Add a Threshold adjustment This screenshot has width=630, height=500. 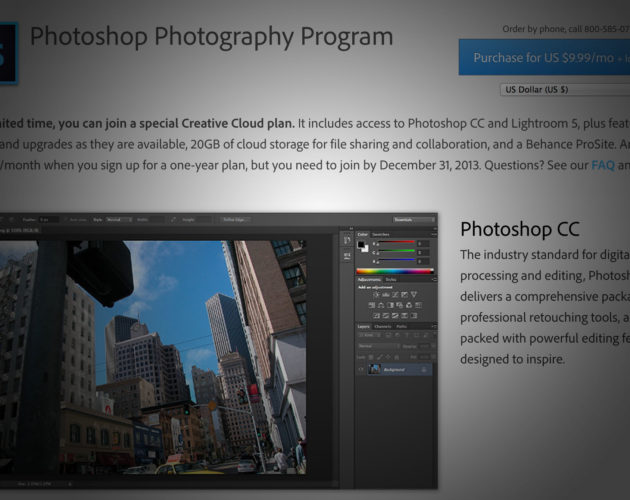[x=395, y=316]
